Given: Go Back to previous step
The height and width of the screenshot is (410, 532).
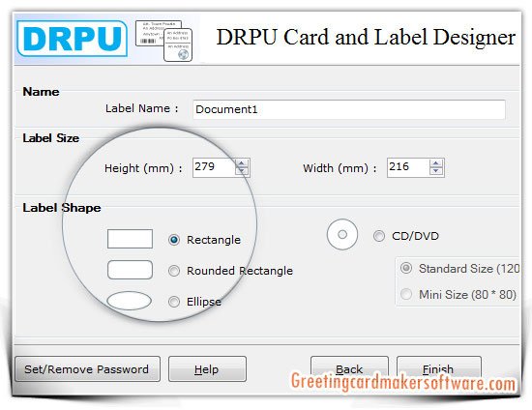Looking at the screenshot, I should (x=349, y=369).
